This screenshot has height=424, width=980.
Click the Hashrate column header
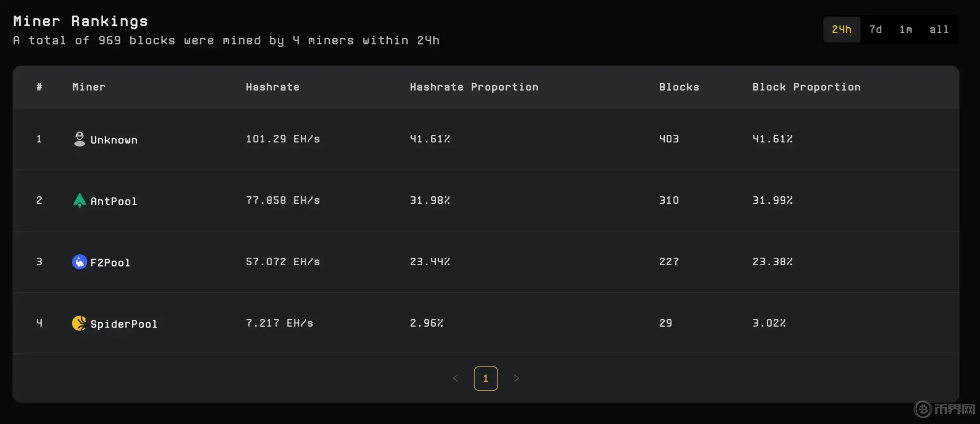coord(273,87)
